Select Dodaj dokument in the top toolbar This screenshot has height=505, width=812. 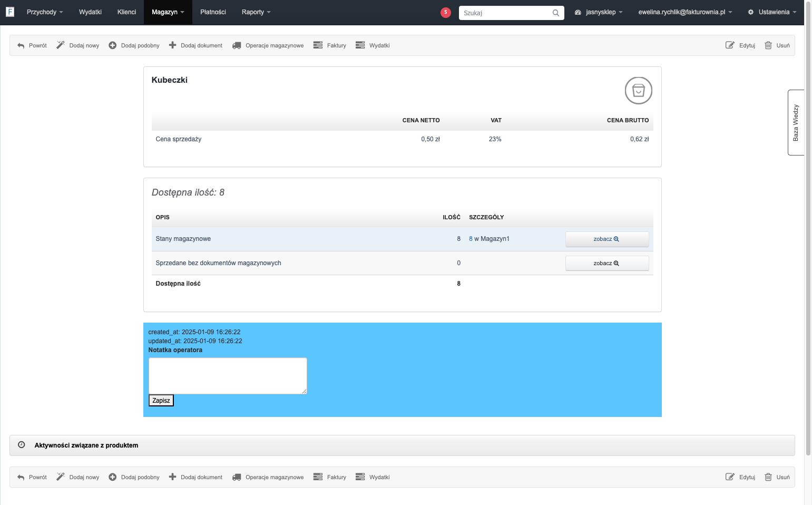(x=195, y=45)
